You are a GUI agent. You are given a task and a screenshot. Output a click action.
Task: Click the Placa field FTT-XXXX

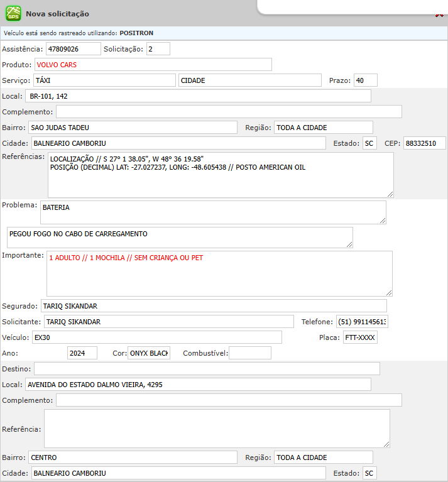pos(360,337)
